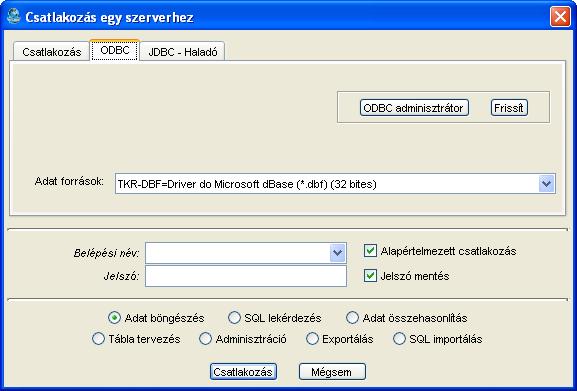The image size is (577, 391).
Task: Close the Csatlakozás egy szerverhez dialog
Action: [x=560, y=17]
